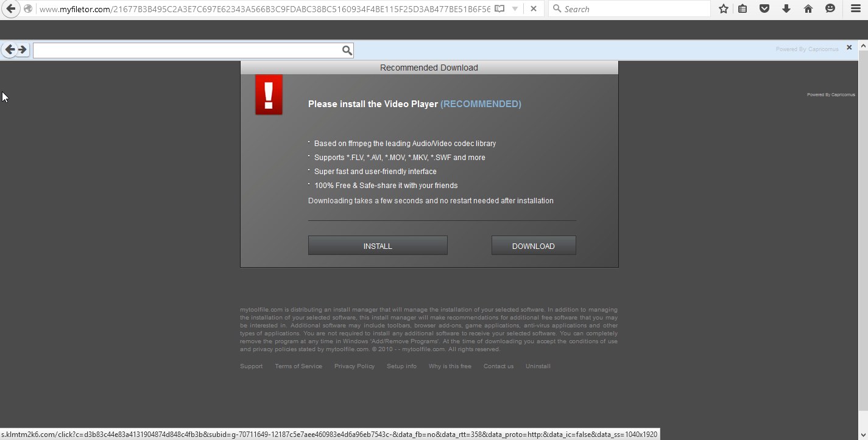Open the Hello chat smiley icon
Viewport: 868px width, 440px height.
(830, 9)
